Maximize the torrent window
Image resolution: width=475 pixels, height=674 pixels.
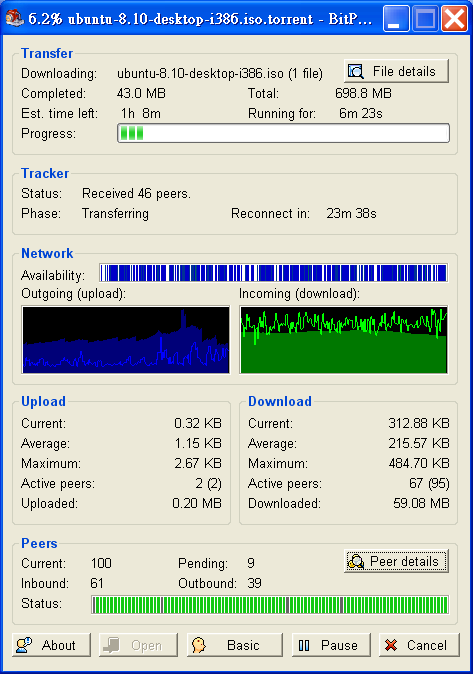426,19
